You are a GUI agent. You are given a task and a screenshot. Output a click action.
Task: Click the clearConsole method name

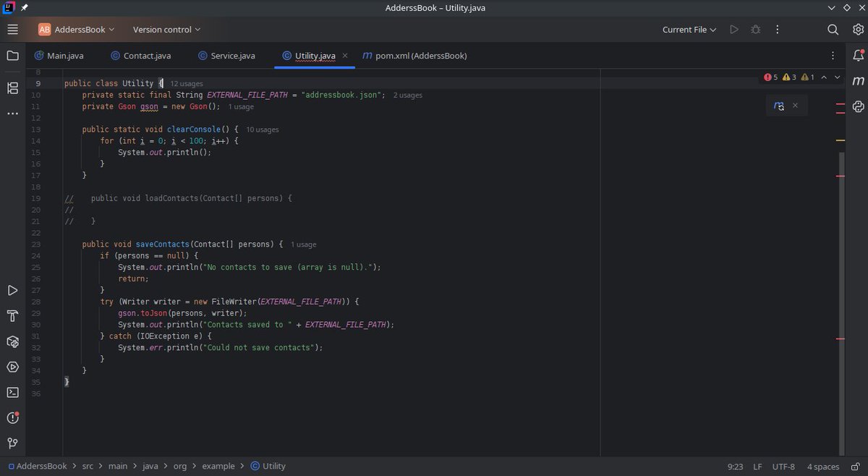[x=193, y=129]
